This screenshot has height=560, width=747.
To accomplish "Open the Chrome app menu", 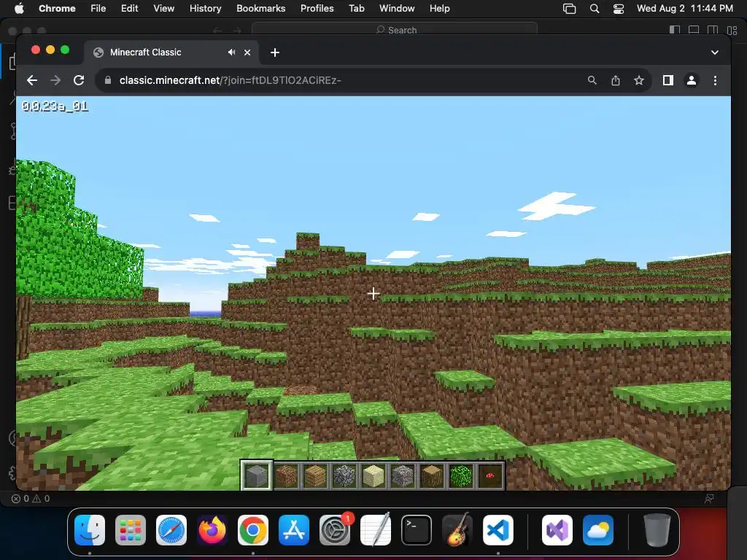I will (57, 9).
